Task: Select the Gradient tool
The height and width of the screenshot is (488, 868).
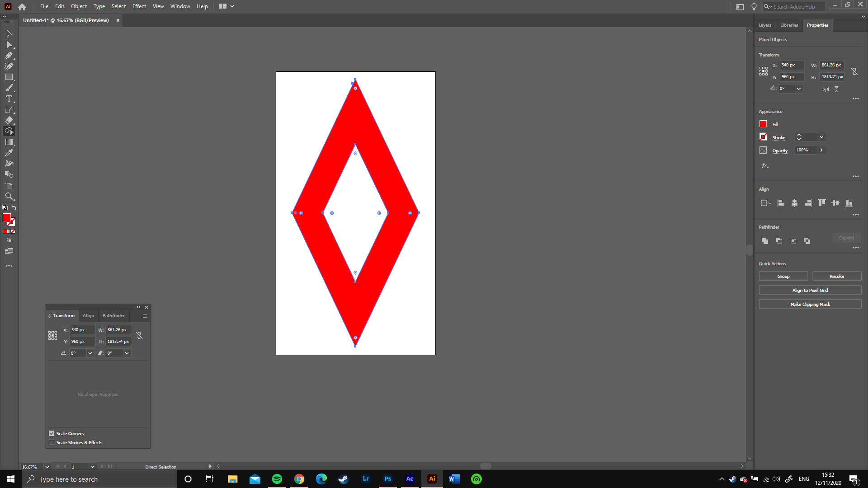Action: pyautogui.click(x=9, y=142)
